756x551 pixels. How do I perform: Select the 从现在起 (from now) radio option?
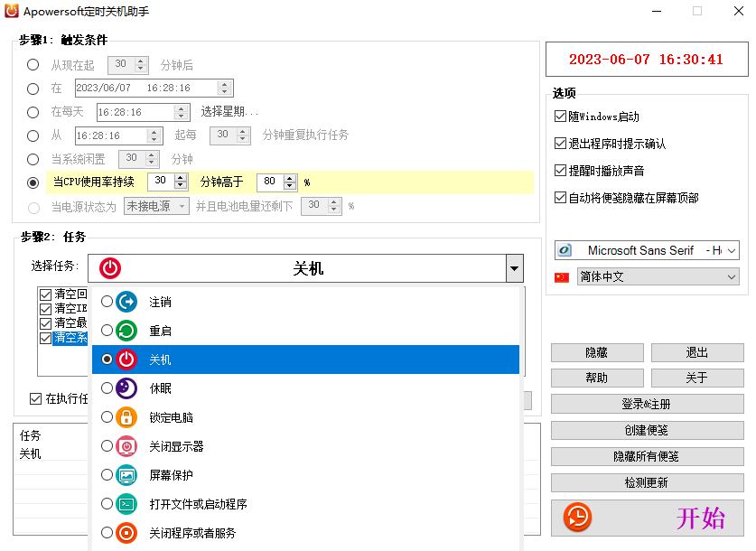[x=33, y=65]
